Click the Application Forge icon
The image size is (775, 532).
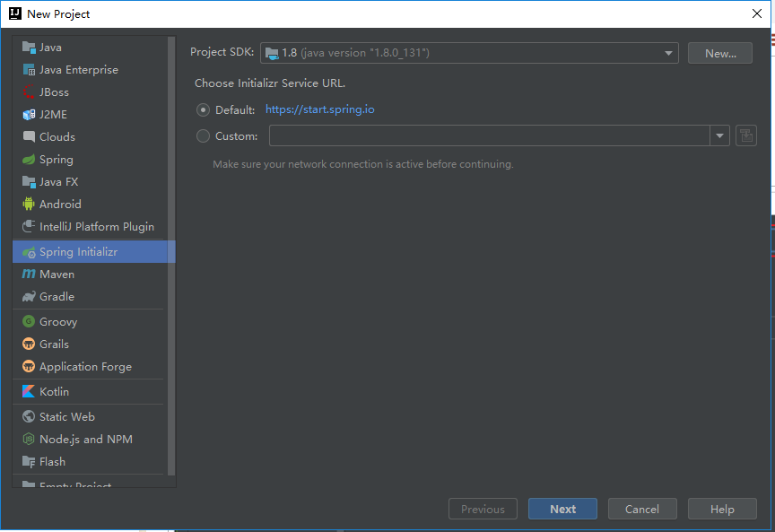(x=29, y=366)
